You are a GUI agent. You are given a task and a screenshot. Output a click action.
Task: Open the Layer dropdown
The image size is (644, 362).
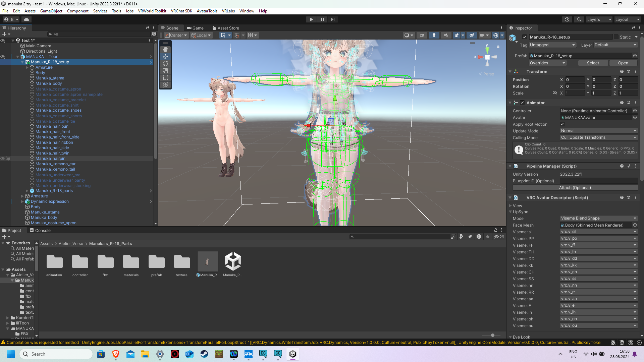pyautogui.click(x=615, y=45)
